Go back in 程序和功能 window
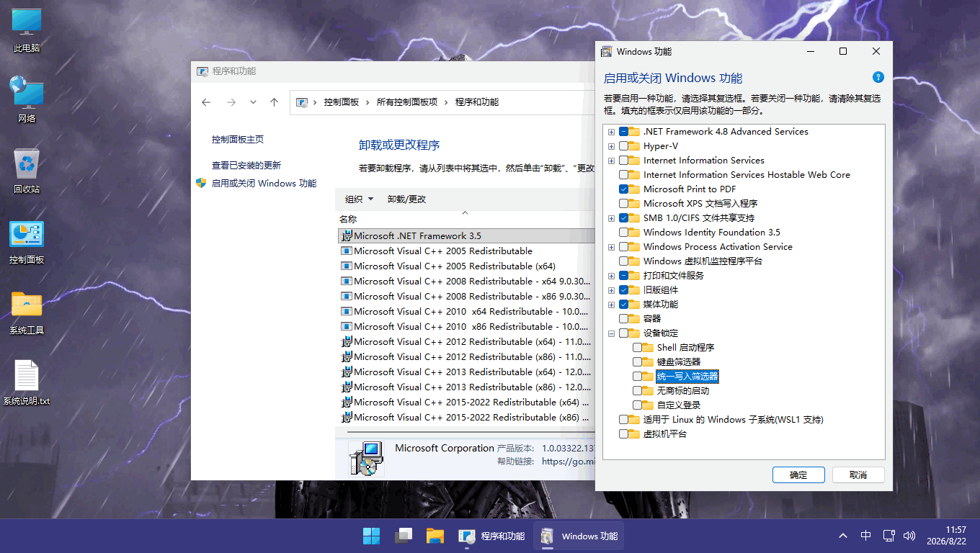Viewport: 980px width, 553px height. coord(206,102)
